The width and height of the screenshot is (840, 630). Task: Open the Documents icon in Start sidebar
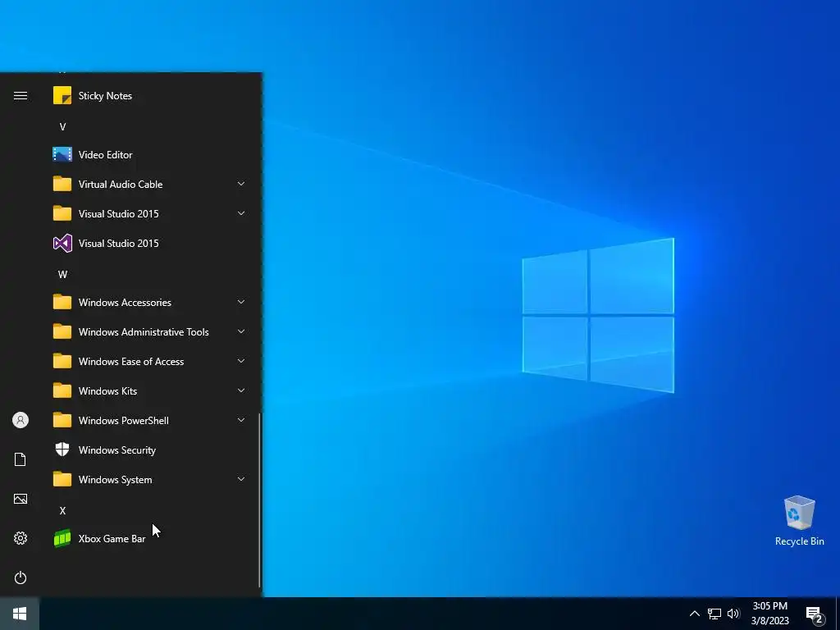21,459
